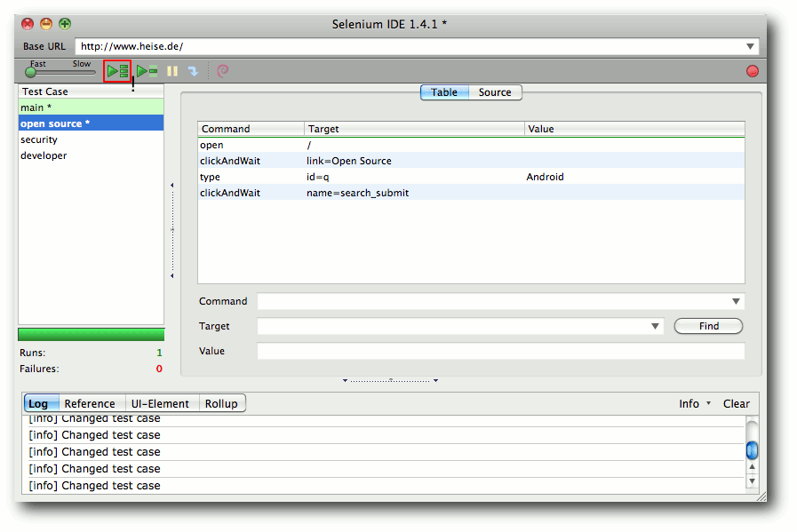Image resolution: width=797 pixels, height=532 pixels.
Task: Click the log scrollbar thumb
Action: click(752, 449)
